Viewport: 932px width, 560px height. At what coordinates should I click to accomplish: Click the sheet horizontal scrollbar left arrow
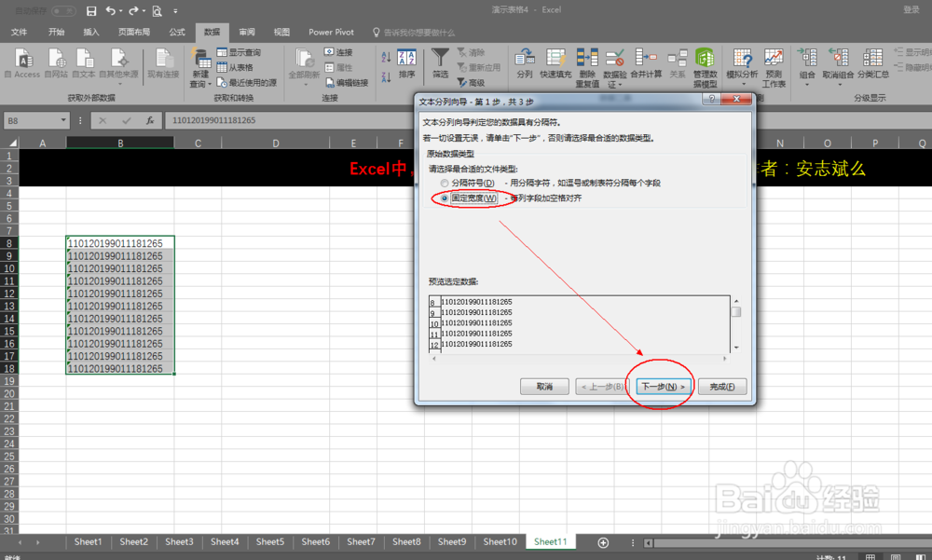click(x=648, y=542)
